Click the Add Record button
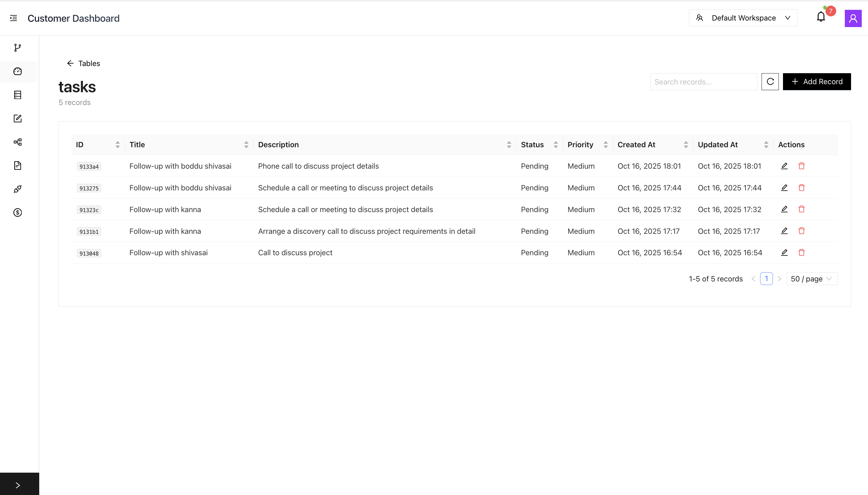868x495 pixels. click(x=816, y=82)
